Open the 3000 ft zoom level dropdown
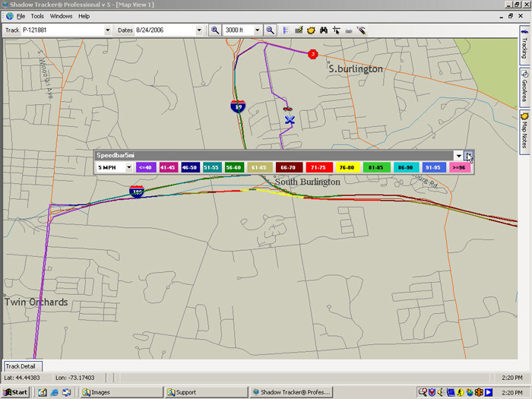 coord(257,30)
